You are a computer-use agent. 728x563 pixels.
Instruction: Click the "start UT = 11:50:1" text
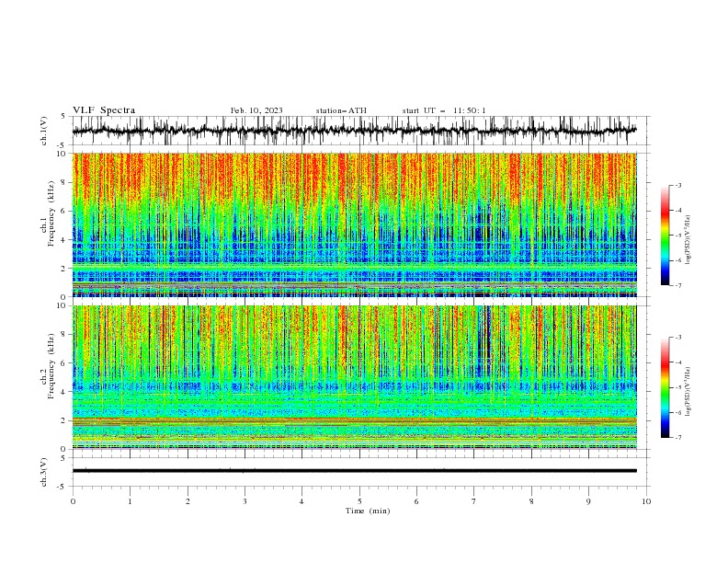pos(444,110)
